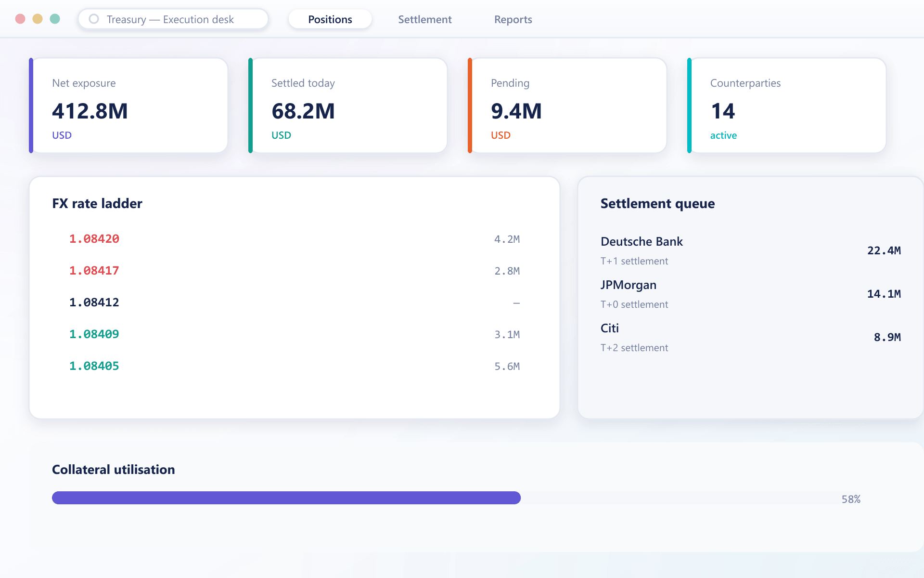Viewport: 924px width, 578px height.
Task: Open the Deutsche Bank queue entry
Action: (x=751, y=250)
